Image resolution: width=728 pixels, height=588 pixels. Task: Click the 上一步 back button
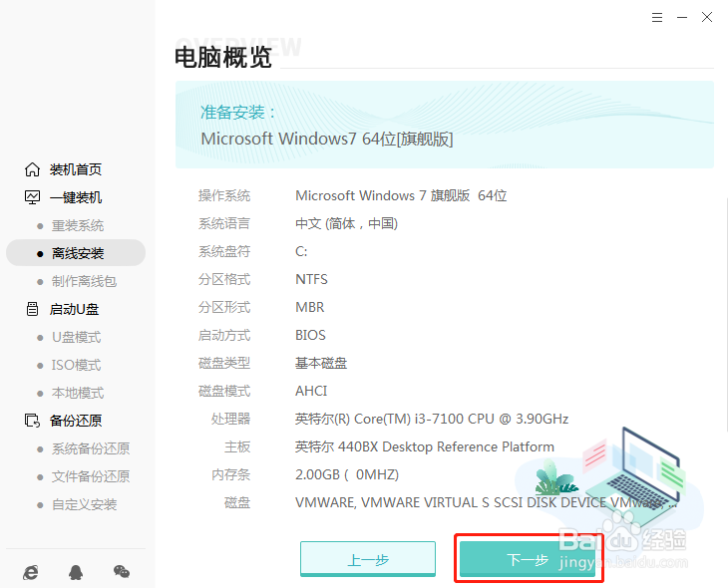coord(368,559)
